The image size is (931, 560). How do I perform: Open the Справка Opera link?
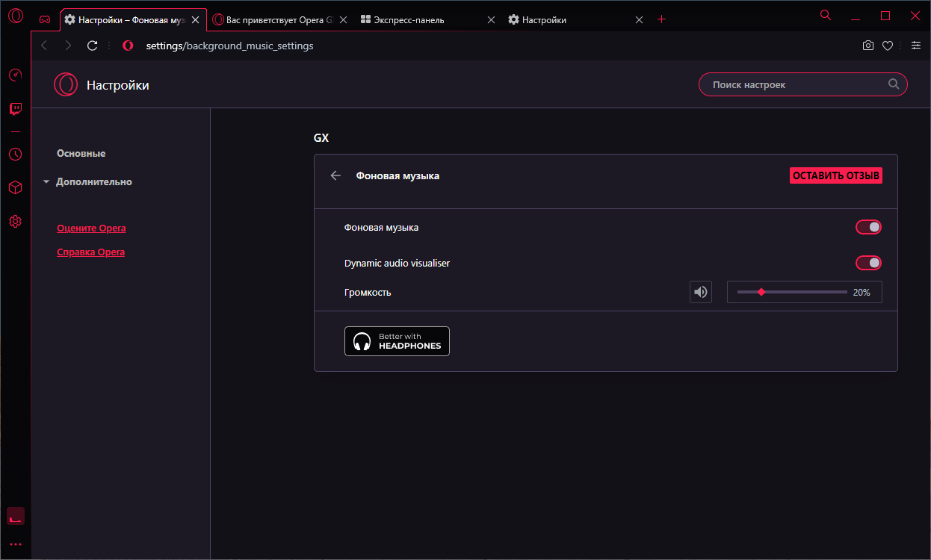coord(90,252)
